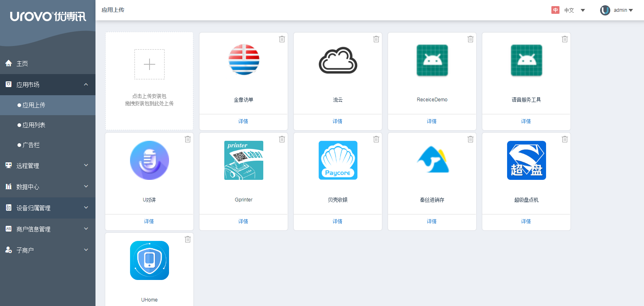Delete U对讲 app with trash icon

tap(188, 139)
